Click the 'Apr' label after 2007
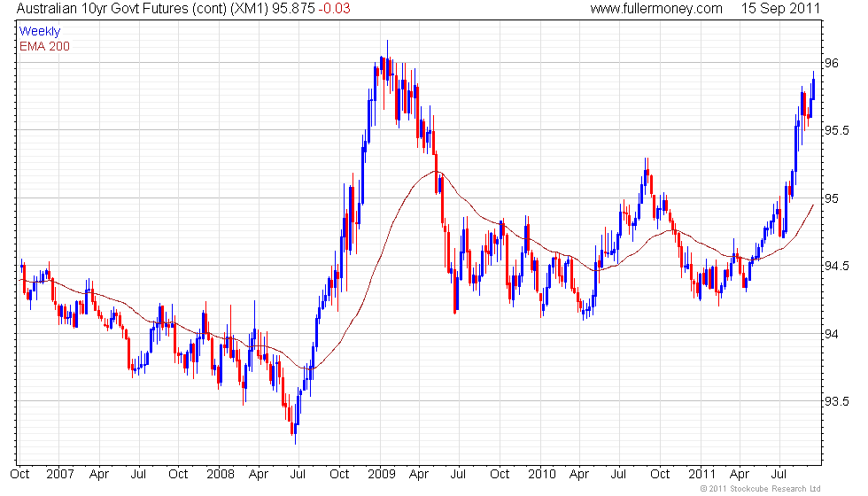The width and height of the screenshot is (868, 496). coord(99,475)
